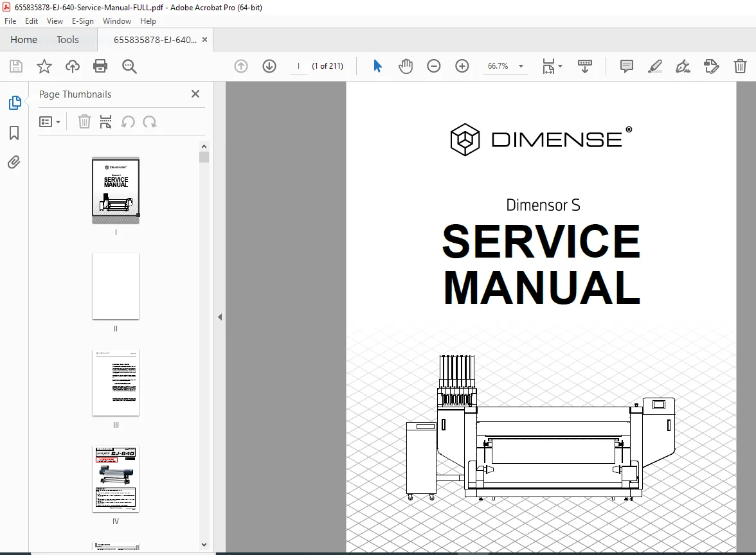This screenshot has width=756, height=555.
Task: Open the Sign document tool
Action: tap(683, 66)
